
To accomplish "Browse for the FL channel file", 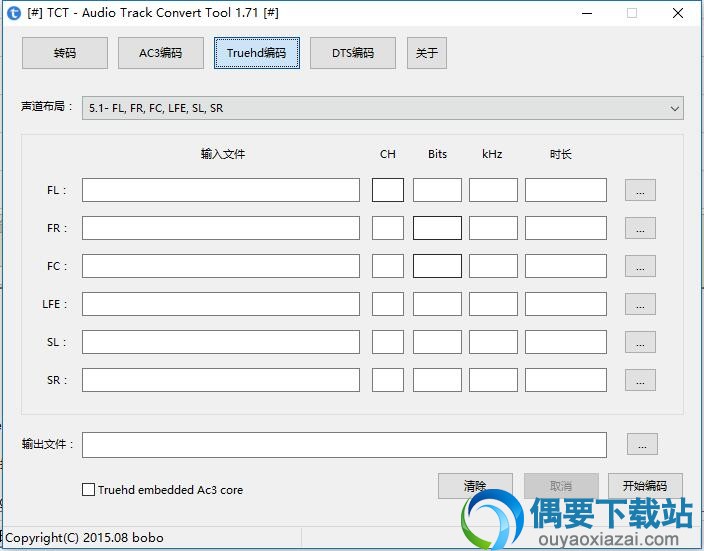I will 640,190.
